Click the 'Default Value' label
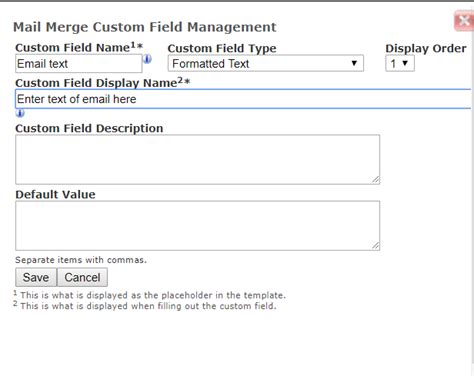474x376 pixels. coord(55,194)
